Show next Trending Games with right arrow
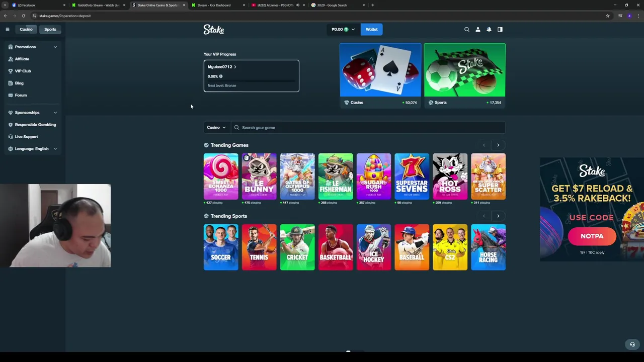Viewport: 644px width, 362px height. (x=498, y=145)
